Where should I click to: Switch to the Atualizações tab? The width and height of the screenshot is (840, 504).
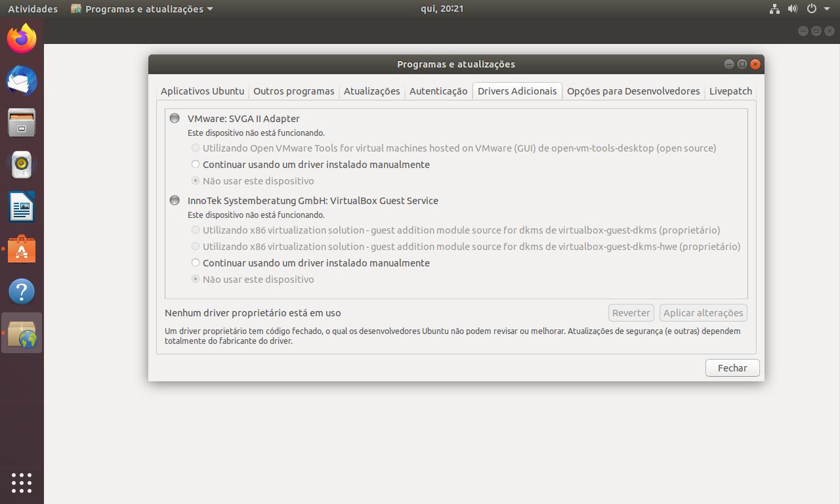coord(371,91)
